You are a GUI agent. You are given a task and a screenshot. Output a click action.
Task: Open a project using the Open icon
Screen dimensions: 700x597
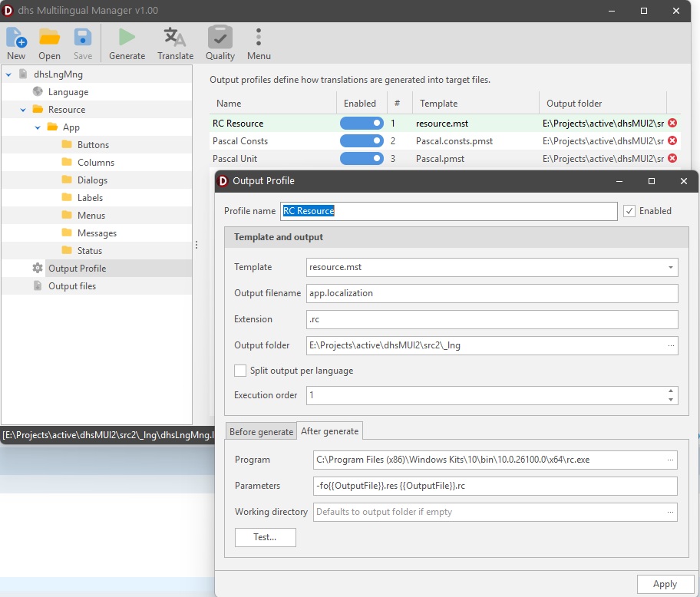[x=49, y=36]
